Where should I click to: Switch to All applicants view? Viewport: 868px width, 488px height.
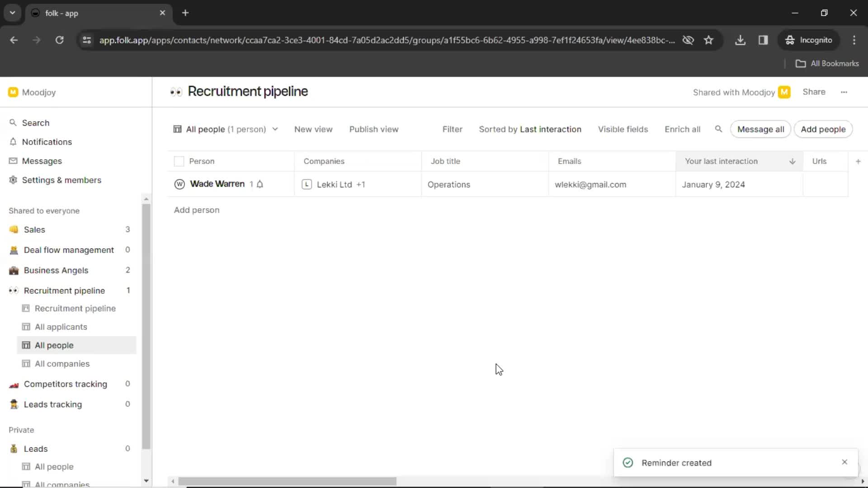[x=61, y=327]
